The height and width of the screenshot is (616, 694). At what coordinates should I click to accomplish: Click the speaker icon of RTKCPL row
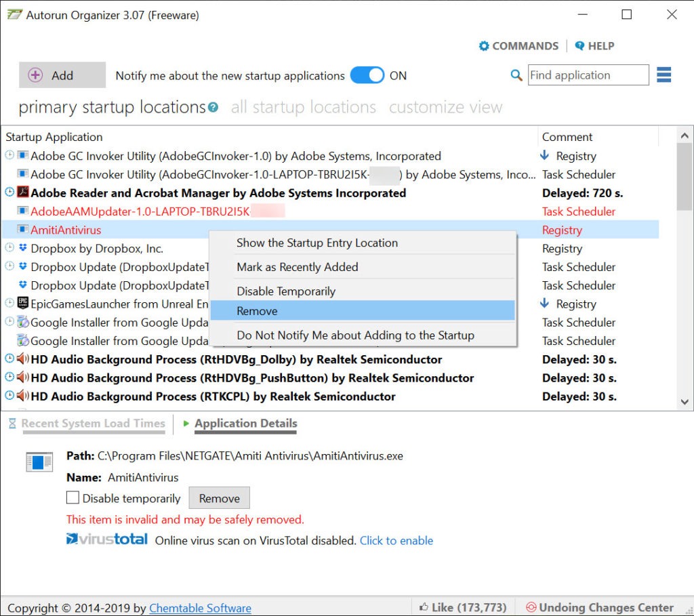point(23,395)
